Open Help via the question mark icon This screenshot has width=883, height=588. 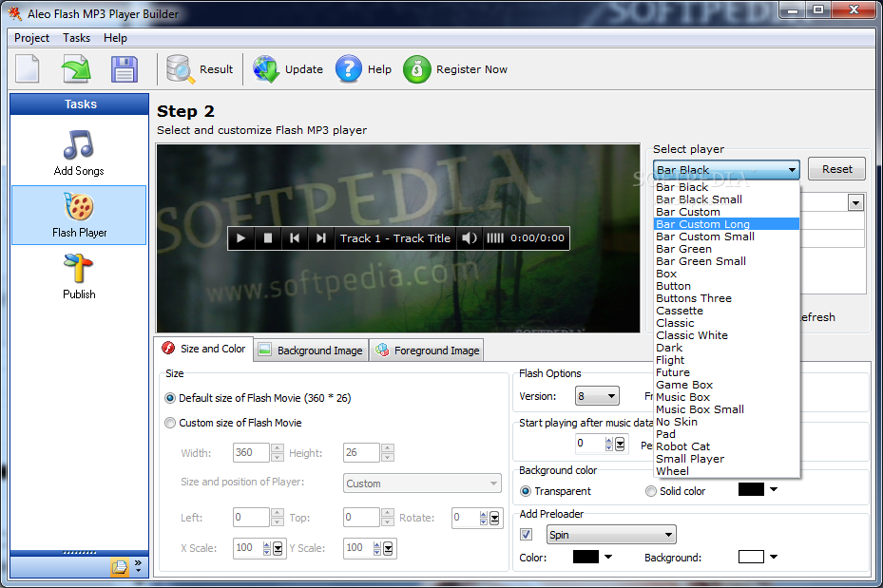(349, 69)
